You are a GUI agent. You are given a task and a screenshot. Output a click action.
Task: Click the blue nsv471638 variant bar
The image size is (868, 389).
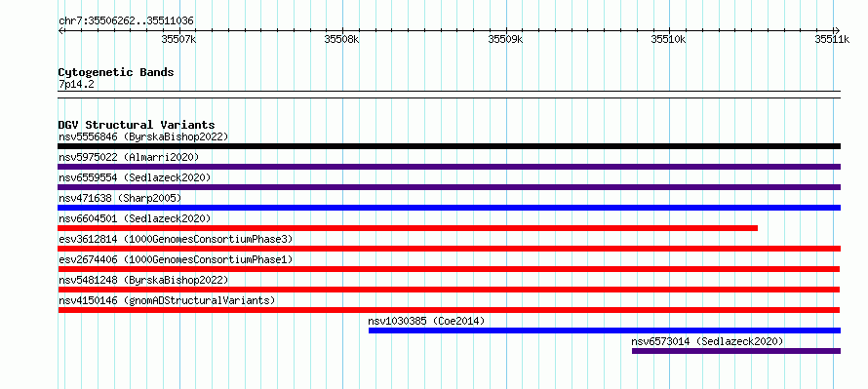click(449, 208)
